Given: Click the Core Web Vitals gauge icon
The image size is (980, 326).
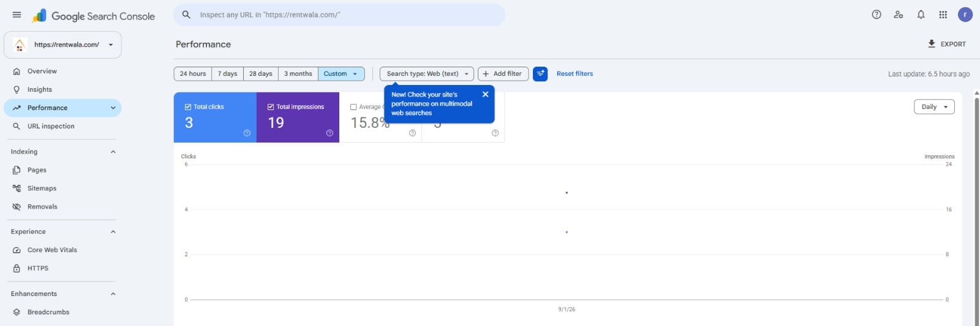Looking at the screenshot, I should pos(17,250).
